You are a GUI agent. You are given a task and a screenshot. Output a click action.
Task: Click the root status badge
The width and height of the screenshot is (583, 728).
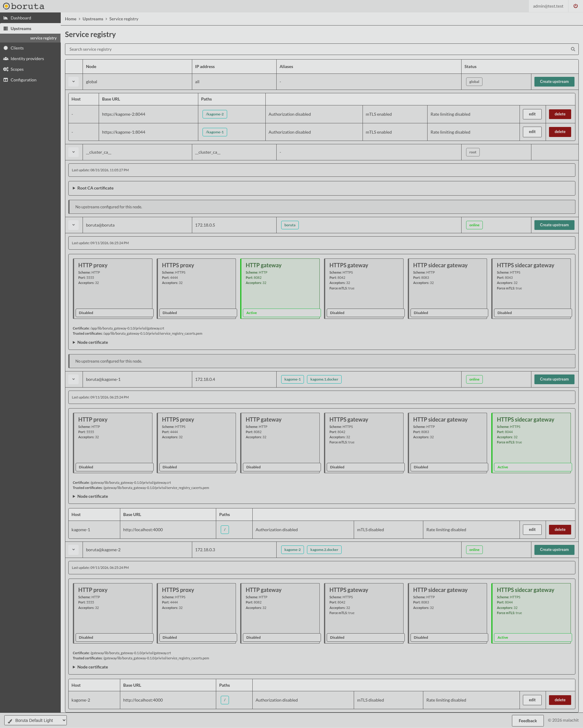472,152
